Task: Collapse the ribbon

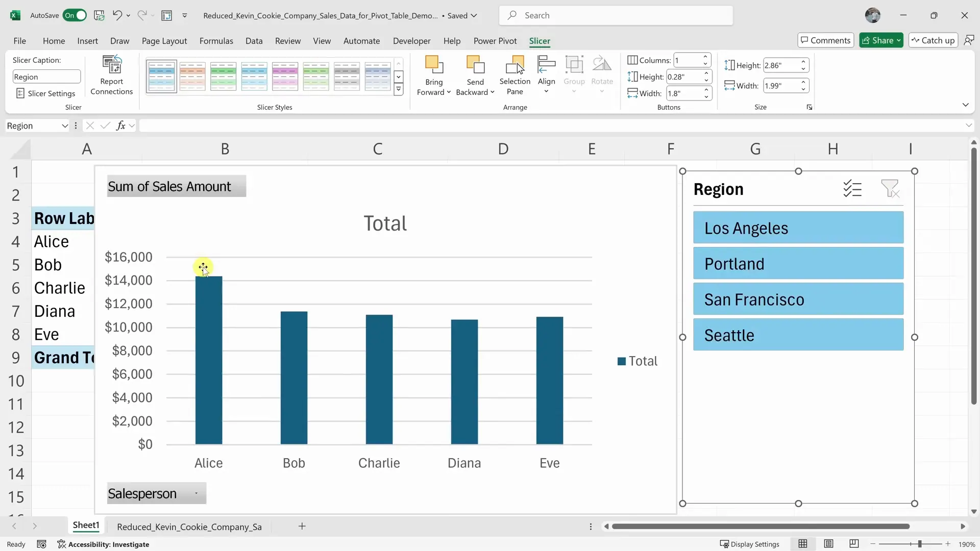Action: [965, 105]
